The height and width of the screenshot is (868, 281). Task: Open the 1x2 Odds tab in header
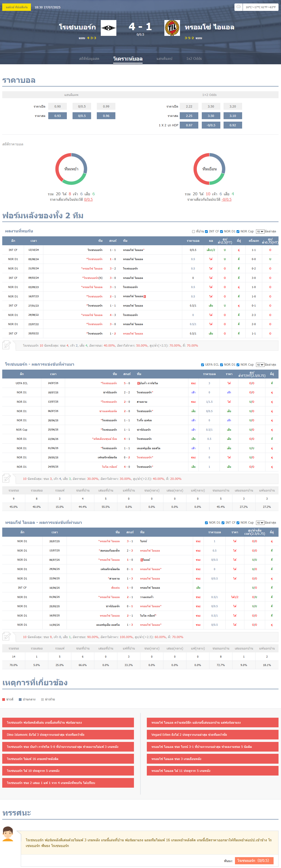(194, 59)
